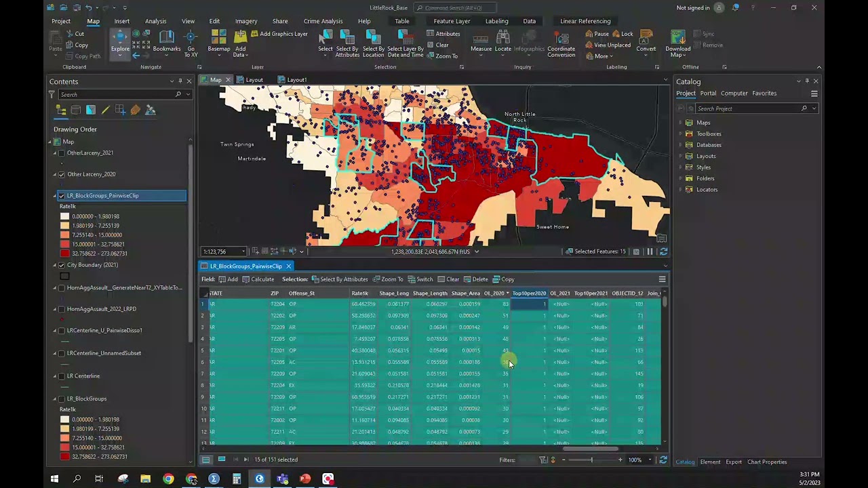The height and width of the screenshot is (488, 868).
Task: Expand the Maps node in Catalog
Action: (x=680, y=123)
